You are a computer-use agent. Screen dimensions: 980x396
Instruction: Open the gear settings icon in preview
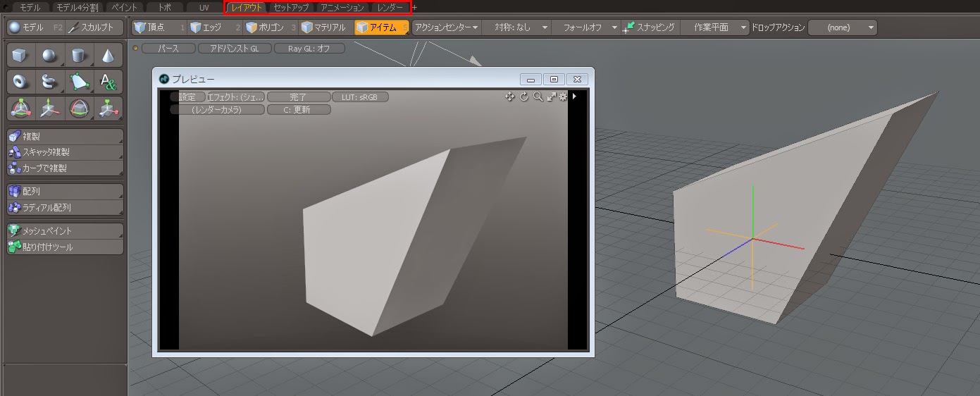click(563, 97)
